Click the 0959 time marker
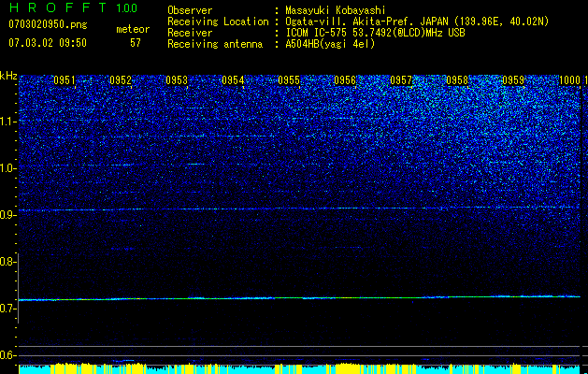The width and height of the screenshot is (588, 374). [513, 80]
